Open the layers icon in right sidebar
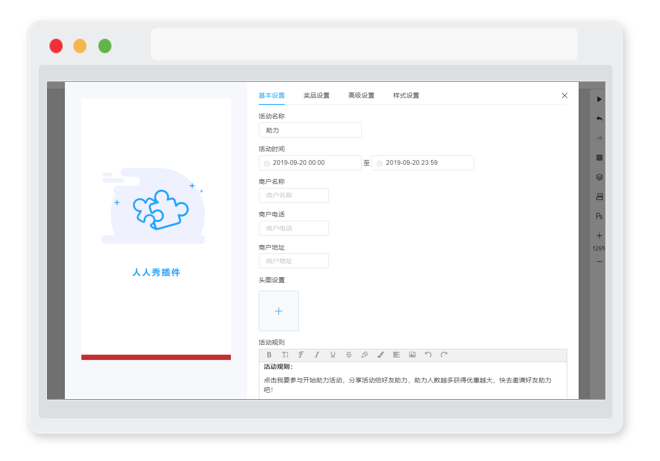Screen dimensions: 660x461 (x=599, y=177)
